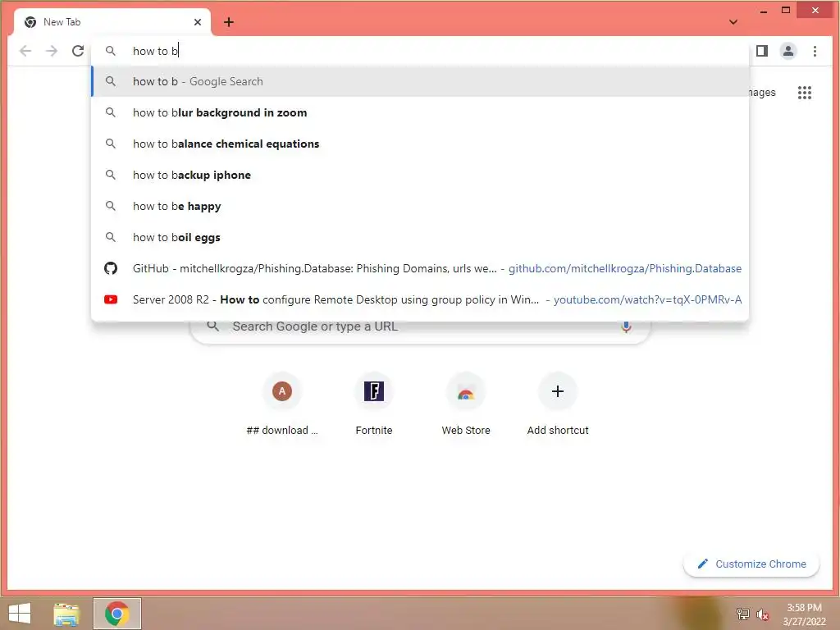Start voice search with microphone icon
The width and height of the screenshot is (840, 630).
coord(626,326)
